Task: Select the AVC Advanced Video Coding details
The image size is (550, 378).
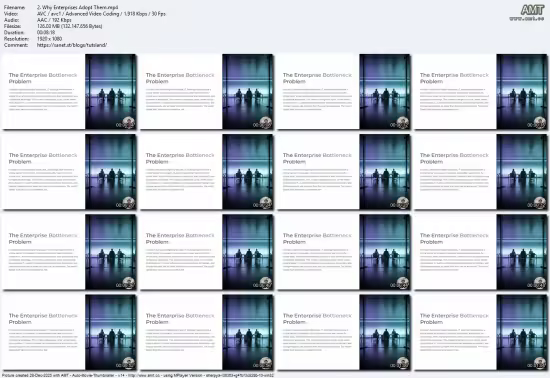Action: tap(101, 14)
